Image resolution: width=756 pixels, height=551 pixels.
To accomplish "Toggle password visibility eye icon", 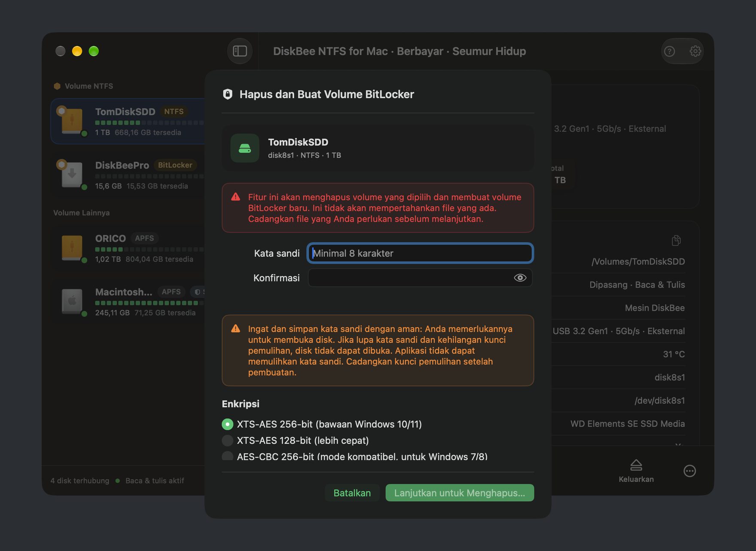I will [520, 278].
